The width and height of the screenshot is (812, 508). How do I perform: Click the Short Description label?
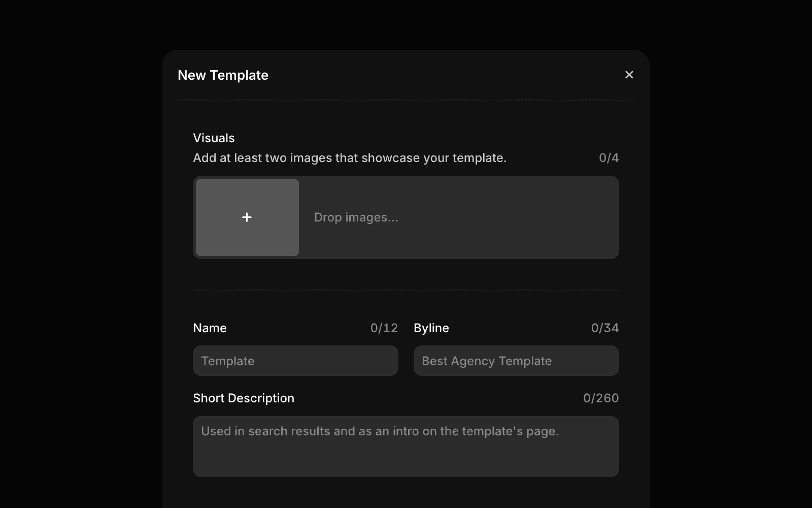pos(243,398)
